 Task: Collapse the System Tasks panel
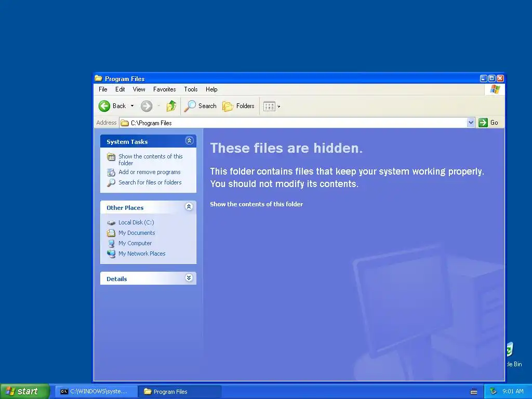[x=189, y=140]
